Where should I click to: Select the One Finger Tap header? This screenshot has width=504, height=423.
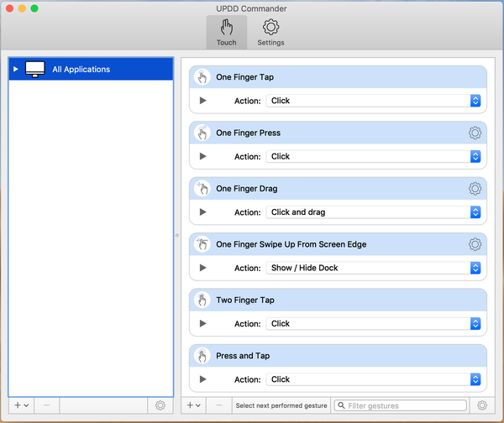[x=338, y=77]
